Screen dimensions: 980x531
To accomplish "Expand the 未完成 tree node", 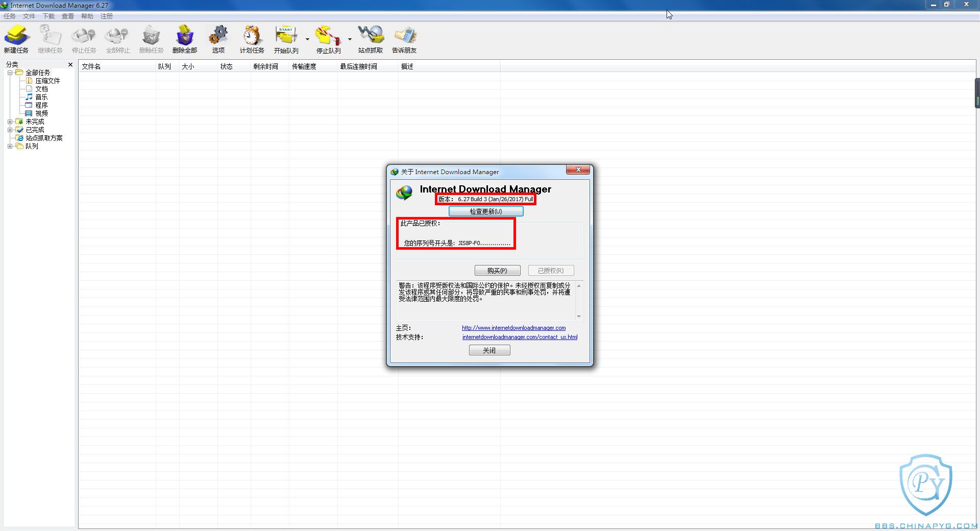I will point(10,122).
